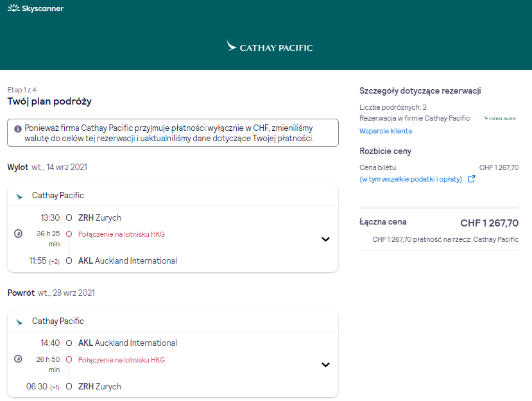Click the Cathay Pacific header logo
532x401 pixels.
pos(270,46)
